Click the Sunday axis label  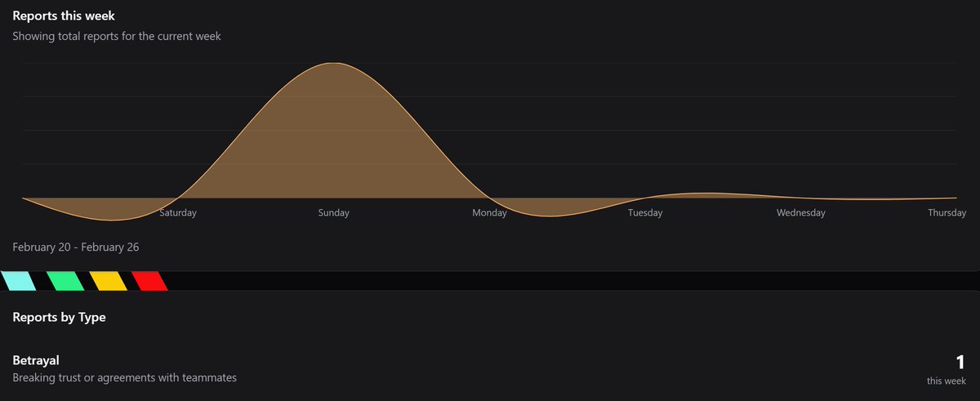tap(333, 213)
